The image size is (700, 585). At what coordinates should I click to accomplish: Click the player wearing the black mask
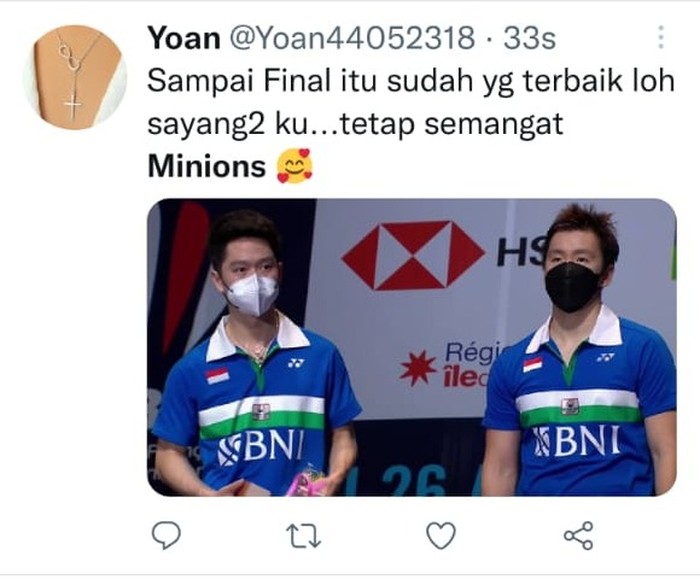[579, 351]
